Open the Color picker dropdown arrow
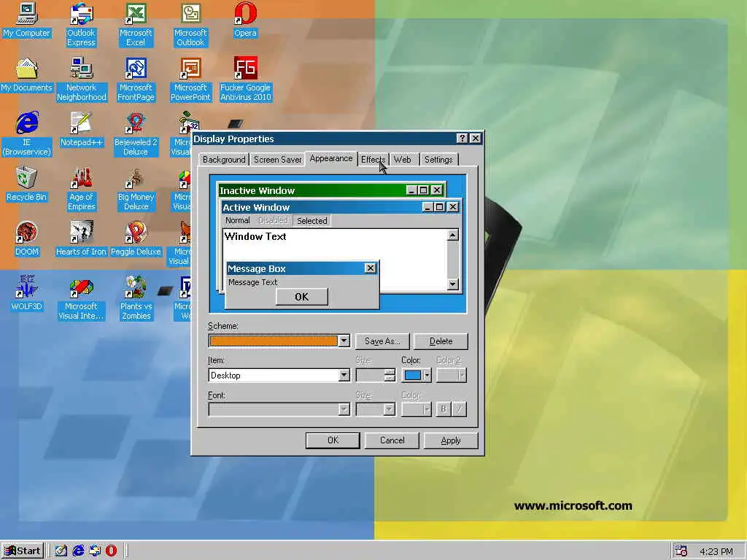This screenshot has width=747, height=560. coord(427,376)
